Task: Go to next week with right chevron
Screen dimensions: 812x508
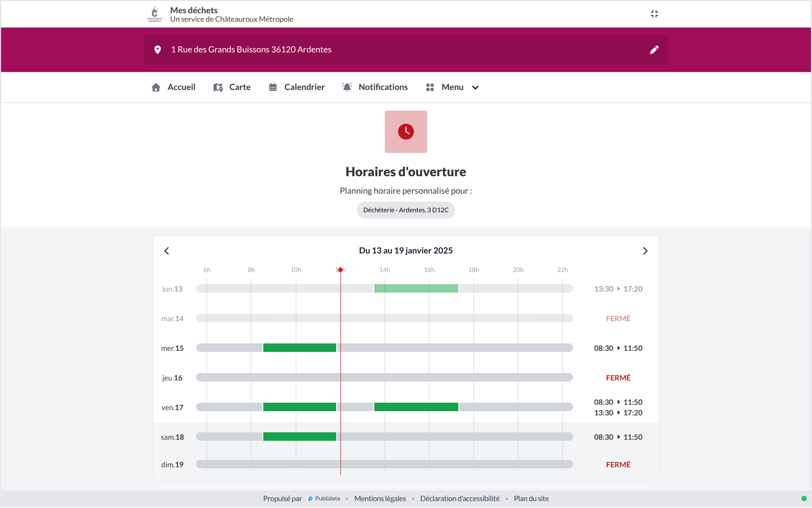Action: (x=645, y=251)
